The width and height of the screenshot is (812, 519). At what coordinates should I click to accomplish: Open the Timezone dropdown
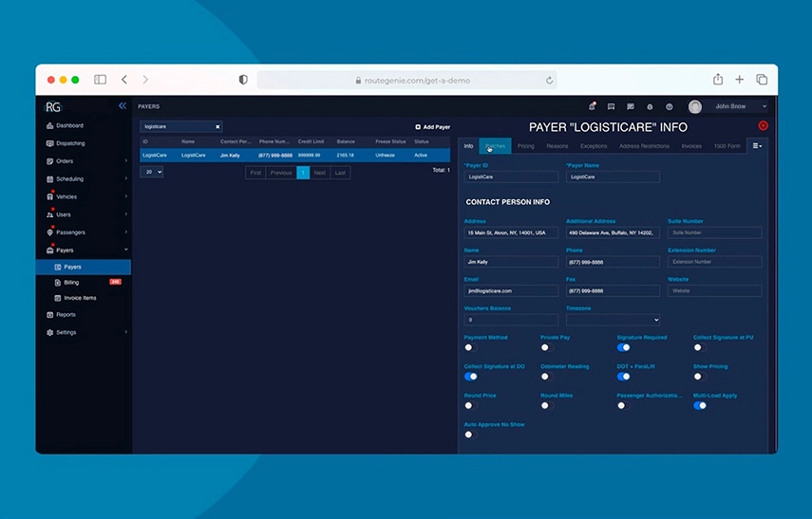point(614,320)
